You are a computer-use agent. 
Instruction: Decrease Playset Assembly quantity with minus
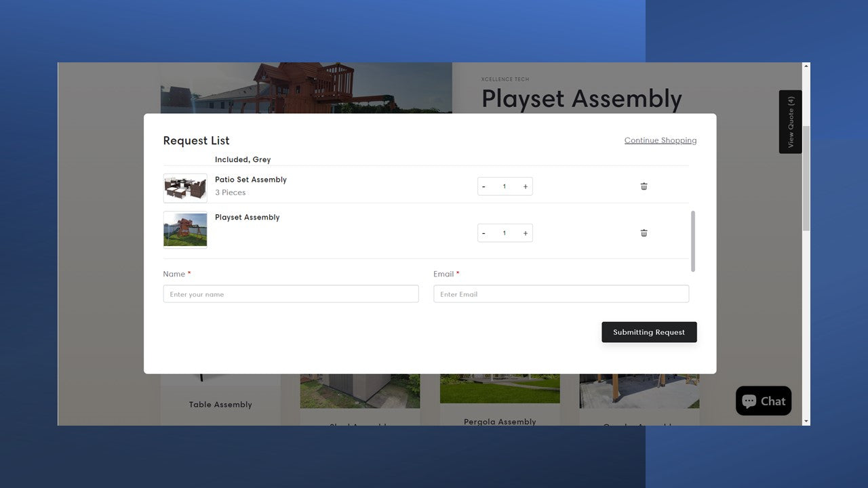pyautogui.click(x=484, y=233)
